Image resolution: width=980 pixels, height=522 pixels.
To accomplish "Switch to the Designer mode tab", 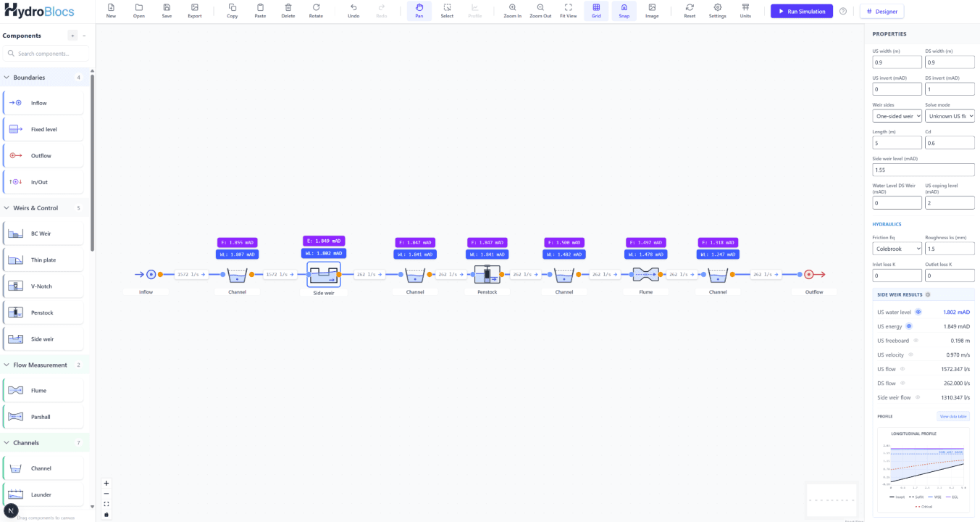I will pyautogui.click(x=881, y=11).
